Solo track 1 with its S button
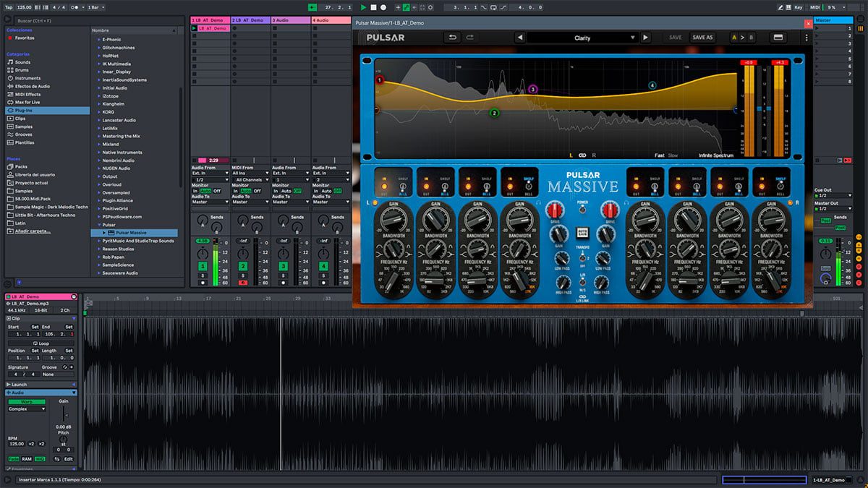868x488 pixels. pos(203,275)
